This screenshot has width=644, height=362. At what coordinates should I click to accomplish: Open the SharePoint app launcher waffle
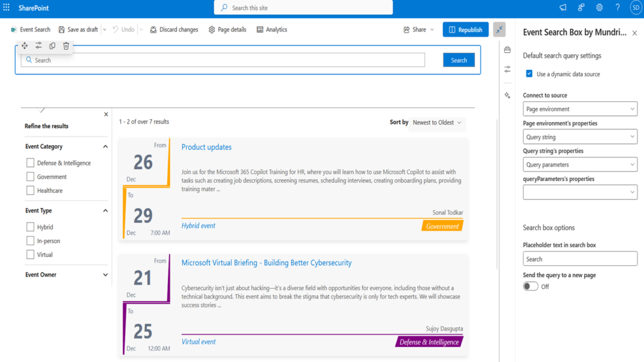pos(7,8)
